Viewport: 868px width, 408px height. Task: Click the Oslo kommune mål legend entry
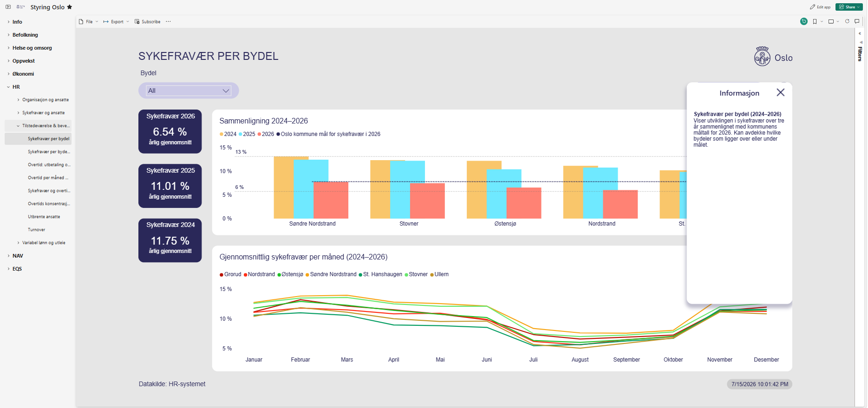[x=328, y=134]
